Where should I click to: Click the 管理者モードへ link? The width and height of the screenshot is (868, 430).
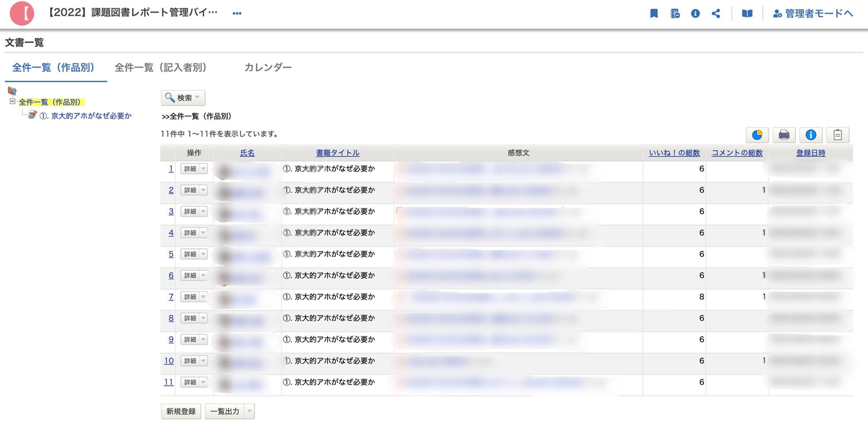pos(813,13)
